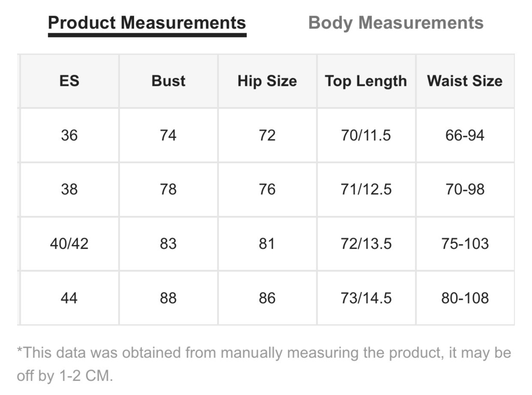Click the Bust column header
Viewport: 532px width, 395px height.
tap(168, 81)
